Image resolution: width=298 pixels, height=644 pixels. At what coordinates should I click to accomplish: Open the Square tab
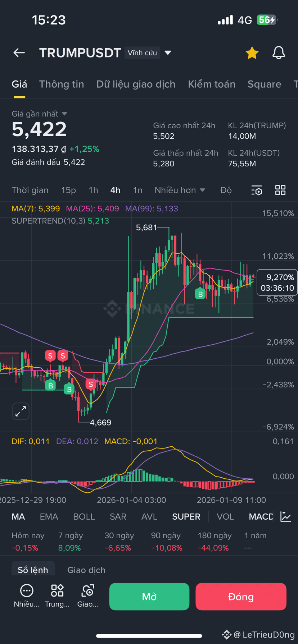264,84
